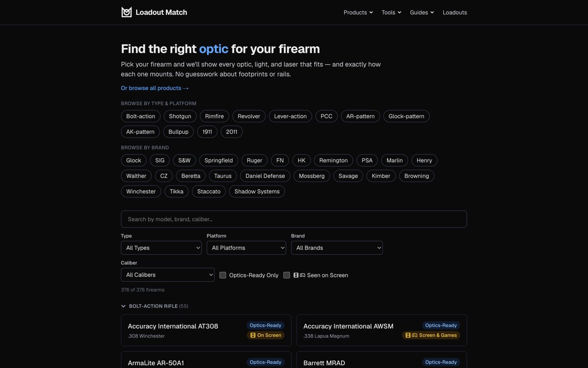588x368 pixels.
Task: Browse the Tikka brand chip
Action: click(x=176, y=191)
